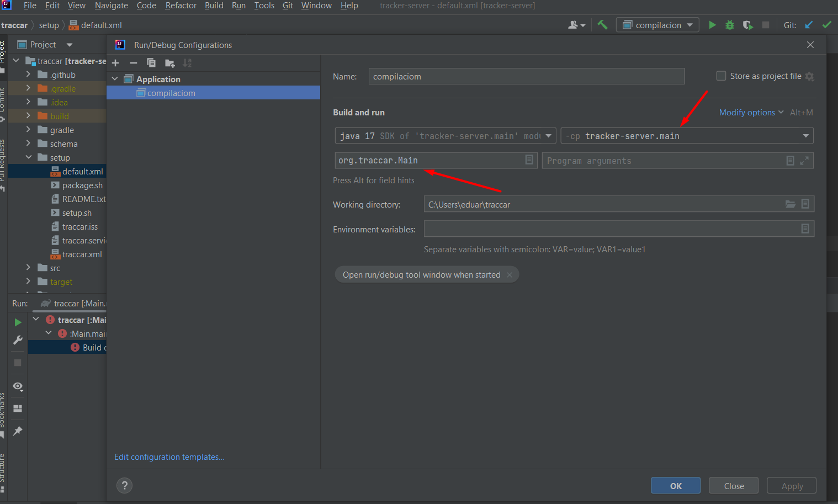Remove 'Open run/debug tool window' option chip
Screen dimensions: 838x504
(510, 275)
